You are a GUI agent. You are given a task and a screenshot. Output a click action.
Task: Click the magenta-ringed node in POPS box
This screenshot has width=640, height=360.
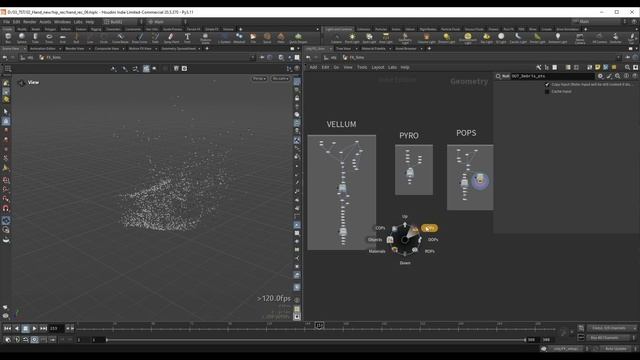click(x=480, y=180)
